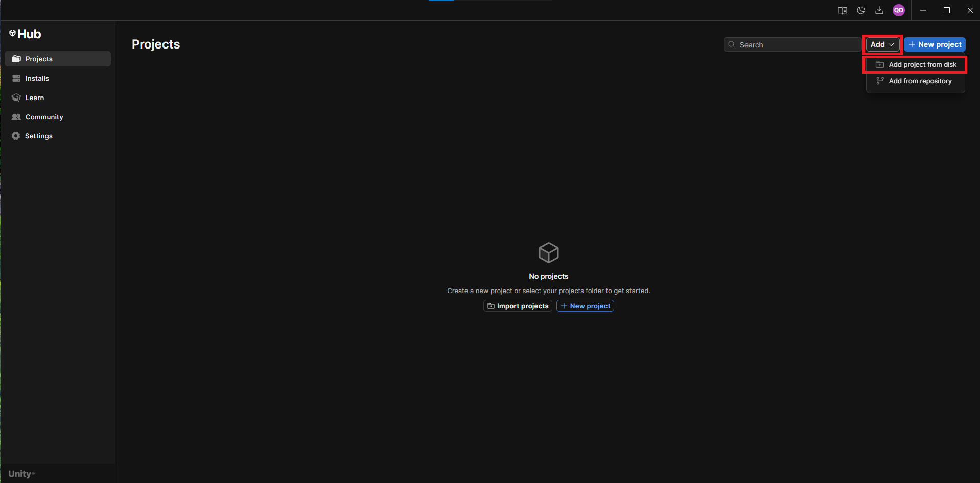Click the Learn graduation cap icon
This screenshot has height=483, width=980.
[x=16, y=98]
